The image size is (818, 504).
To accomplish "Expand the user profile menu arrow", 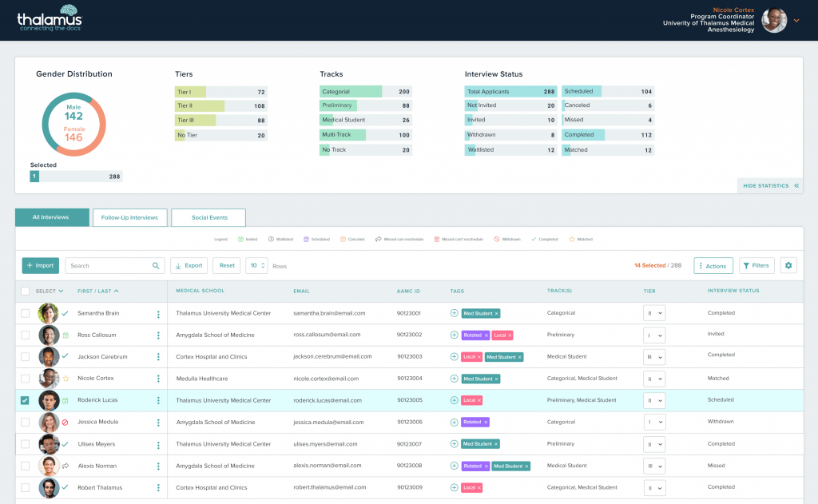I will click(796, 20).
